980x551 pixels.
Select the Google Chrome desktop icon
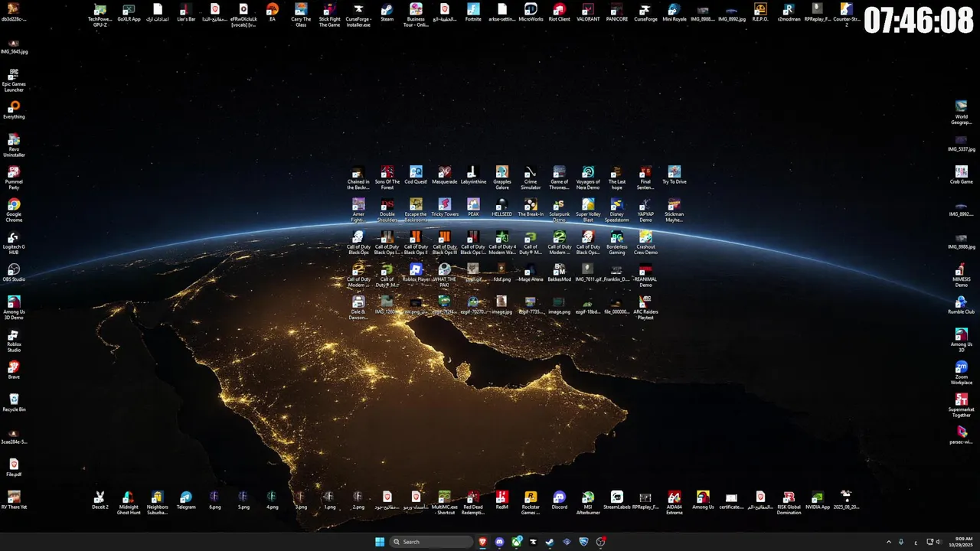pos(14,210)
